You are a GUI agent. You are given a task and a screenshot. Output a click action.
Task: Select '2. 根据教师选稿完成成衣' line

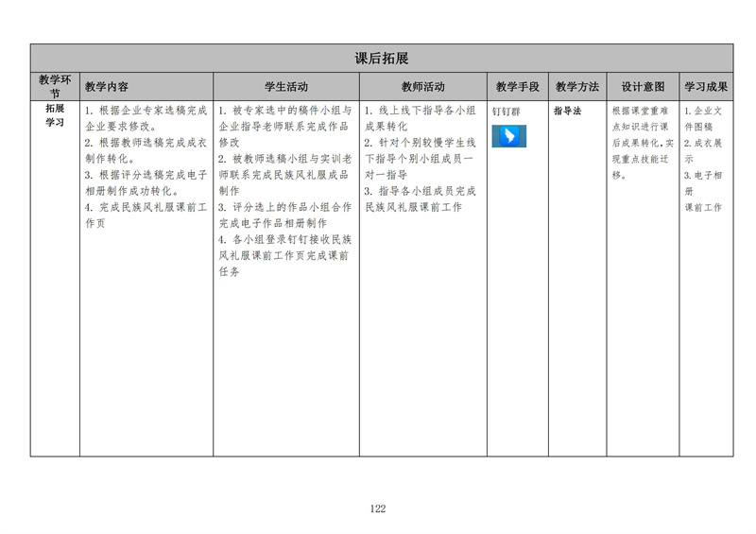coord(146,143)
